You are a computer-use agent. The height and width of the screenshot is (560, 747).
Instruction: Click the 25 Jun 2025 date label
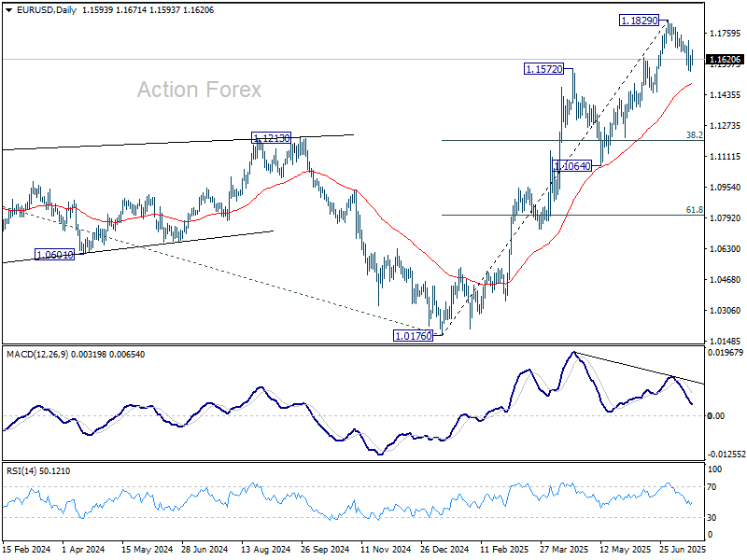[x=684, y=551]
